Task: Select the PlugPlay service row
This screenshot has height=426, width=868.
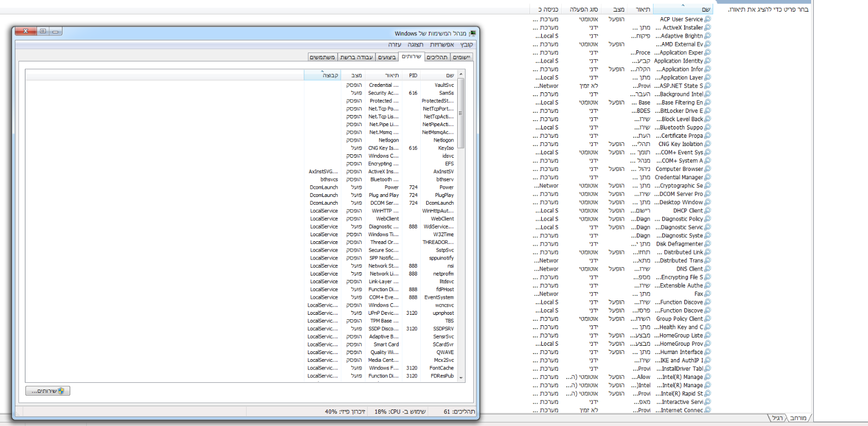Action: pos(241,195)
